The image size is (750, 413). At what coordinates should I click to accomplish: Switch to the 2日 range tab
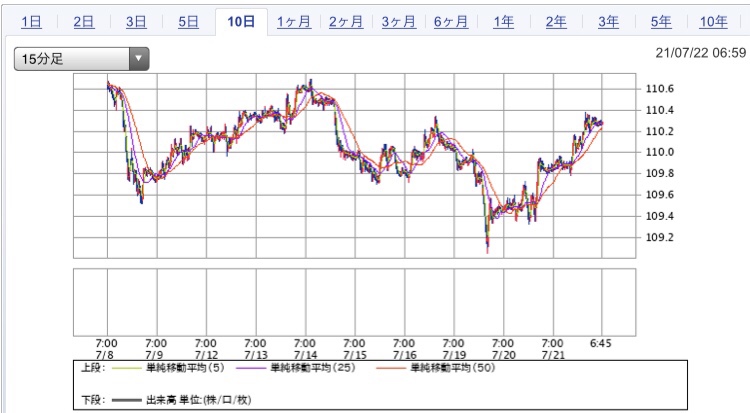(x=84, y=22)
